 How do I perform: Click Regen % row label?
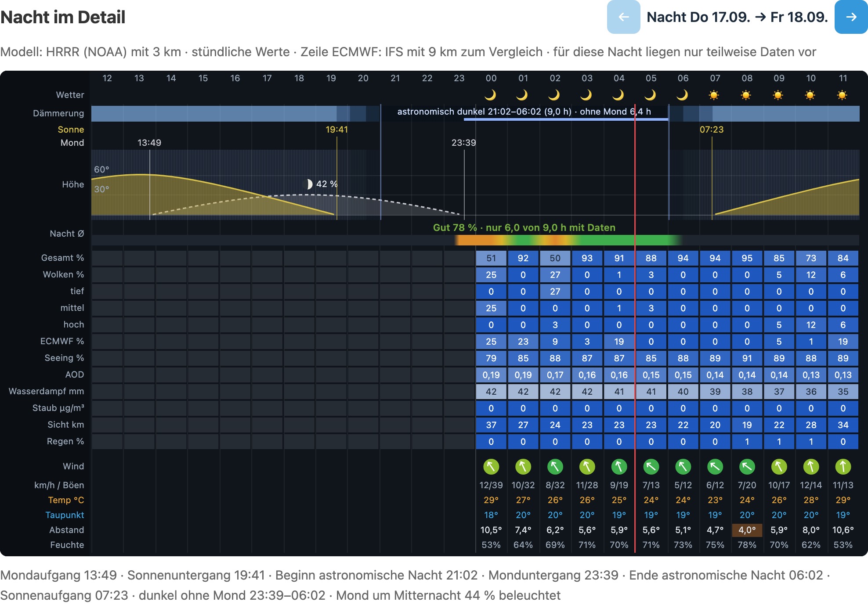tap(65, 441)
